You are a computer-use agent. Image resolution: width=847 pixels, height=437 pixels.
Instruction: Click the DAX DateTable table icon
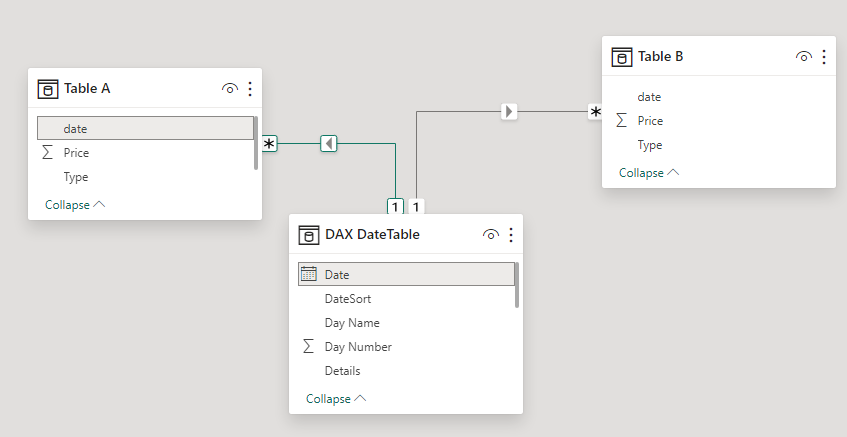(x=308, y=235)
